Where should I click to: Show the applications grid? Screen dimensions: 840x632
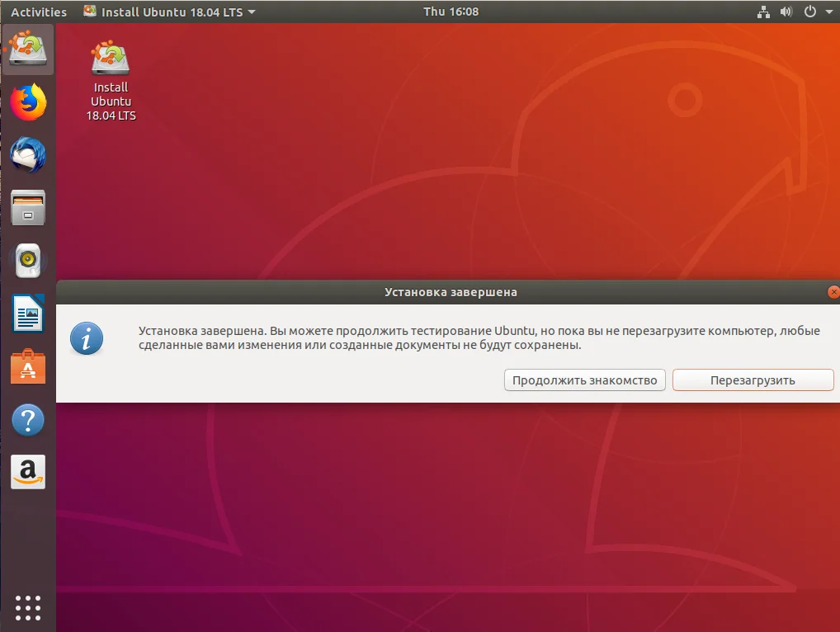pos(28,608)
